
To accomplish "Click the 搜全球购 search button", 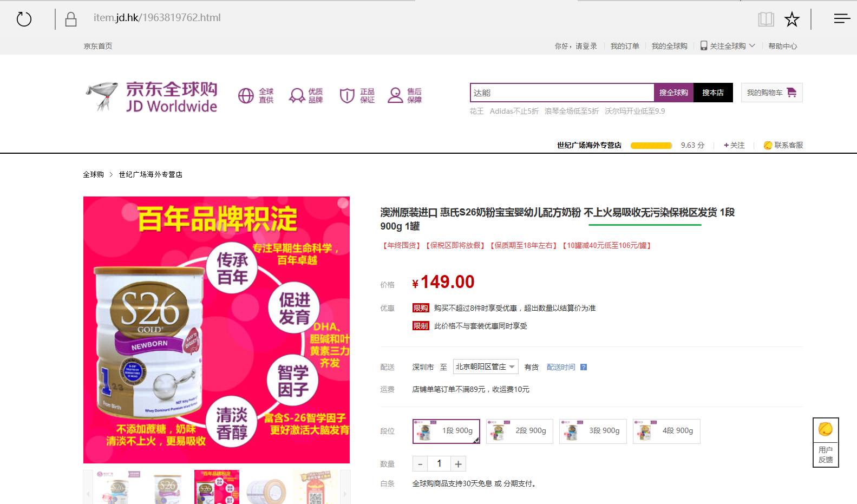I will coord(673,93).
